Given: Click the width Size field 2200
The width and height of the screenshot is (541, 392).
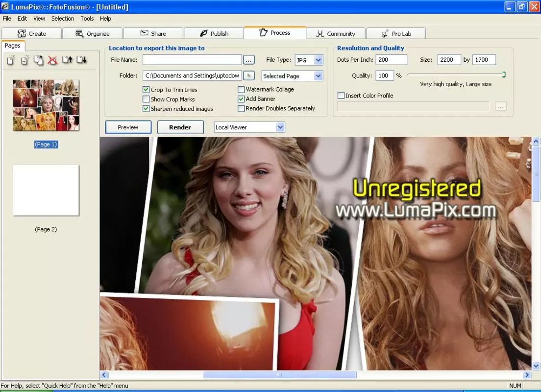Looking at the screenshot, I should [x=449, y=60].
